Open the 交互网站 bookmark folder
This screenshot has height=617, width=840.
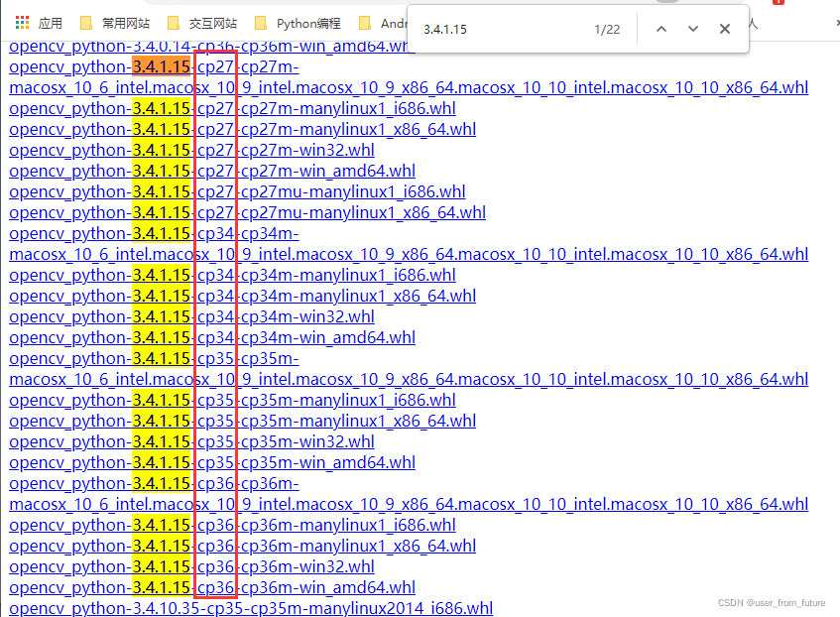(x=202, y=23)
